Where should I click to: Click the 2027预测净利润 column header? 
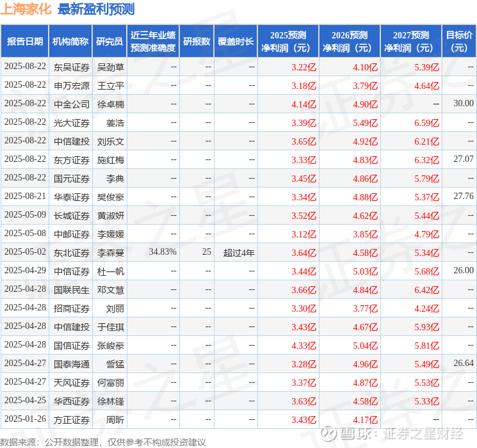(411, 42)
